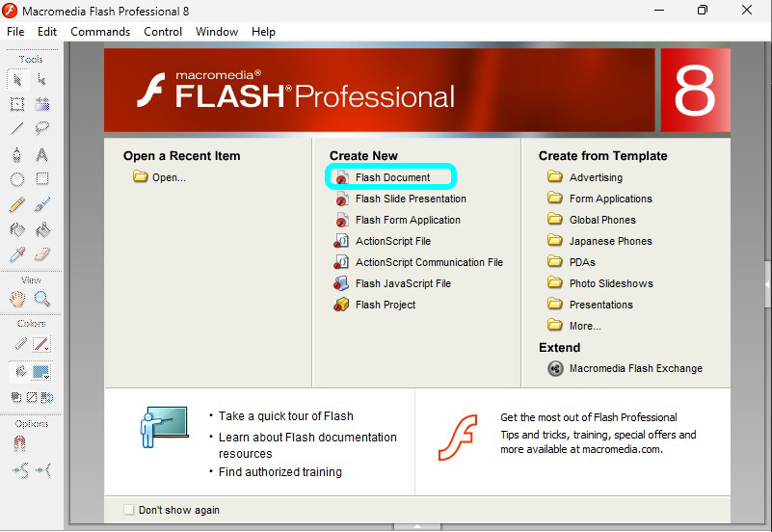Screen dimensions: 772x532
Task: Click the Macromedia Flash Exchange link
Action: (x=635, y=368)
